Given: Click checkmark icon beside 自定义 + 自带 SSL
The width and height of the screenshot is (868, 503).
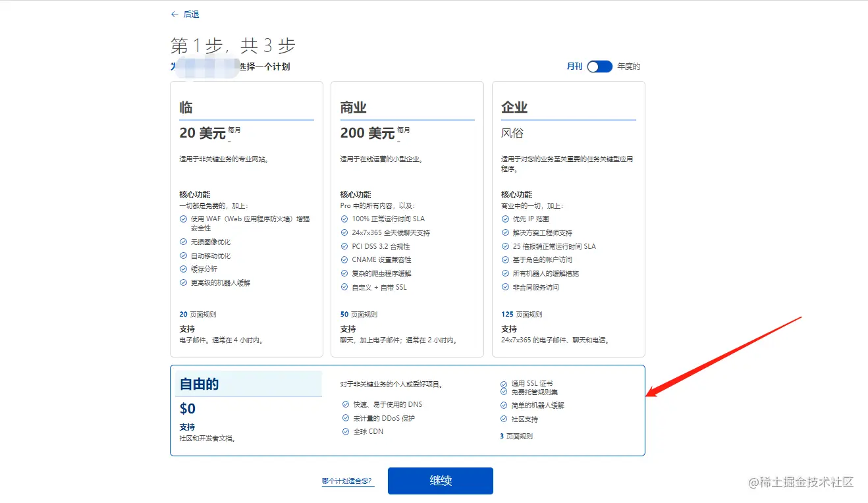Looking at the screenshot, I should [344, 287].
